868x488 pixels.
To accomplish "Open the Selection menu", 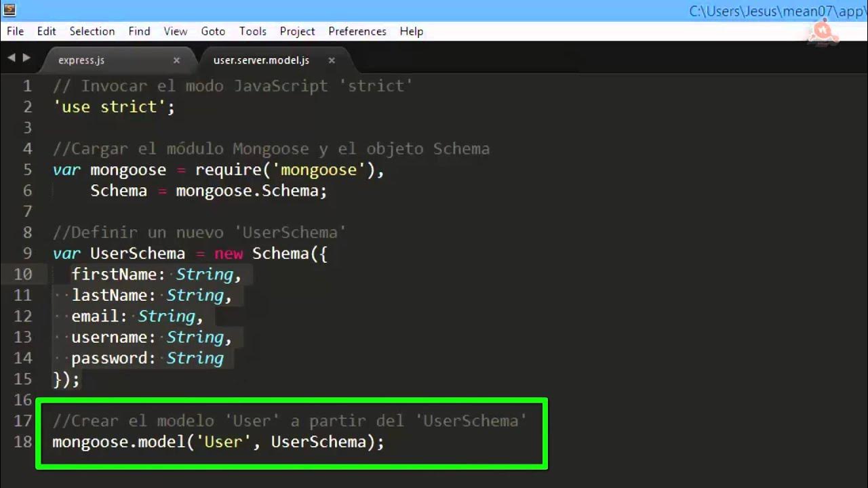I will (92, 31).
